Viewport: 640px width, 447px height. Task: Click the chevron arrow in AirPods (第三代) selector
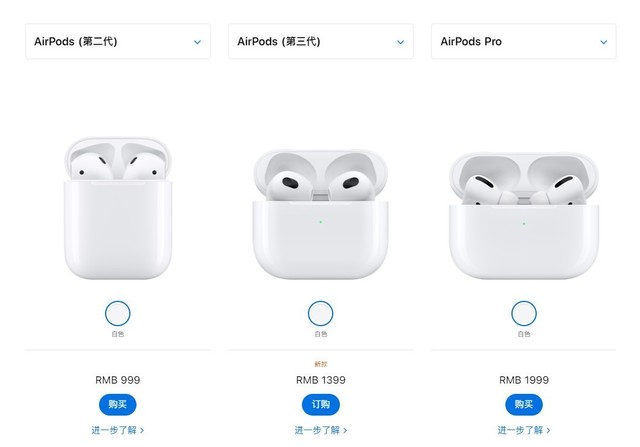coord(401,42)
